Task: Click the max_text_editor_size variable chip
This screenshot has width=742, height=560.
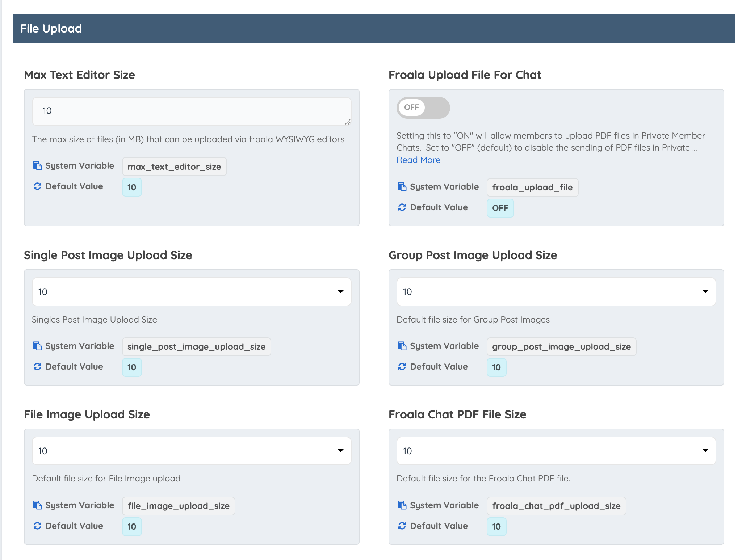Action: [174, 167]
